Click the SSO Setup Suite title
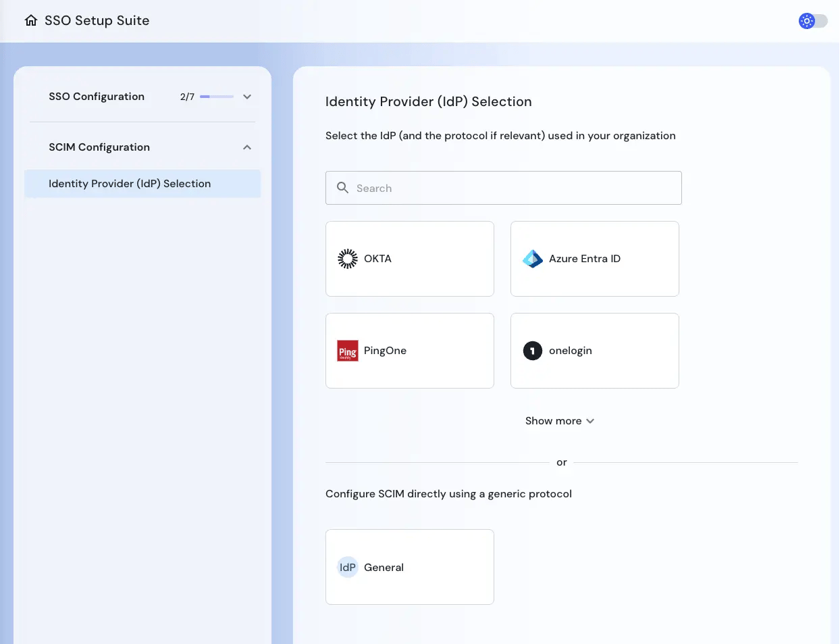 coord(97,20)
